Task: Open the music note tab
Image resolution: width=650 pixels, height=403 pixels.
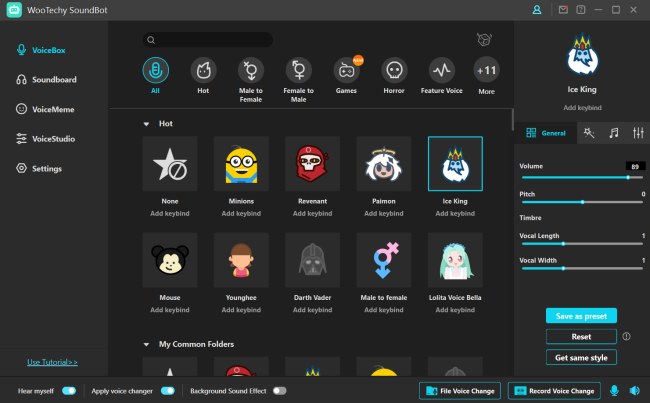Action: (x=614, y=133)
